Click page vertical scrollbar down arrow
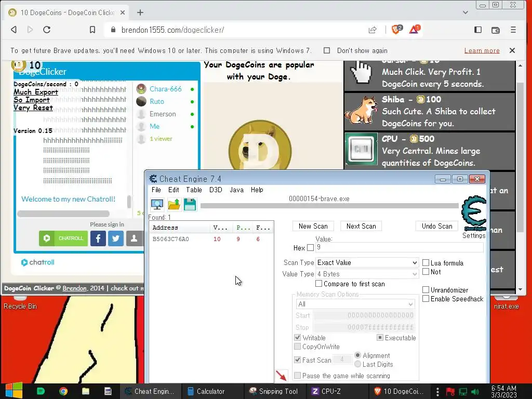Viewport: 532px width, 399px height. [521, 290]
